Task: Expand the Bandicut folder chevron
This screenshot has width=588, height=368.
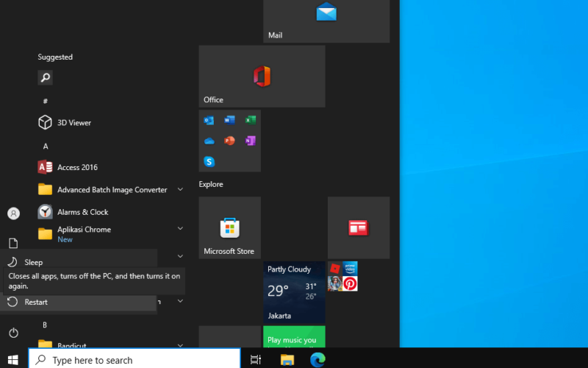Action: [x=180, y=345]
